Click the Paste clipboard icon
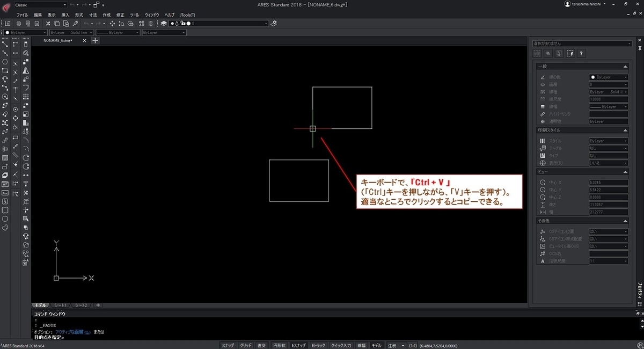The image size is (644, 349). (x=65, y=24)
